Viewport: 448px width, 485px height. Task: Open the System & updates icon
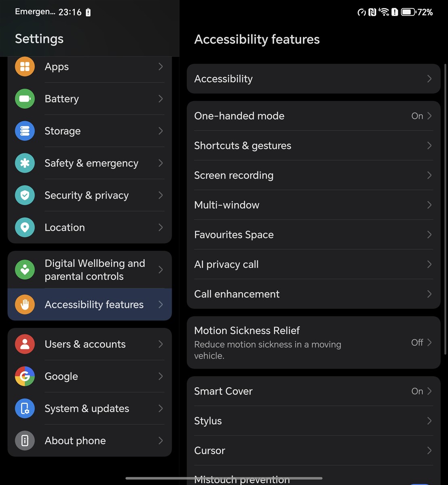25,408
